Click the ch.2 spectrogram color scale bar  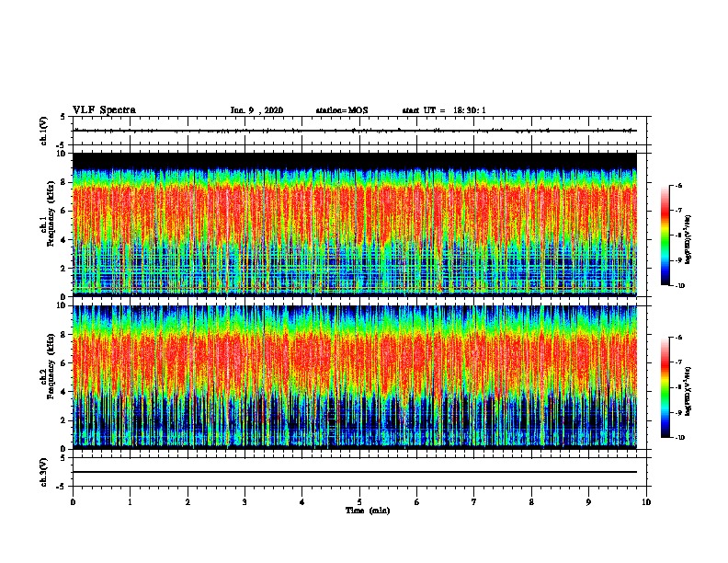[x=665, y=387]
